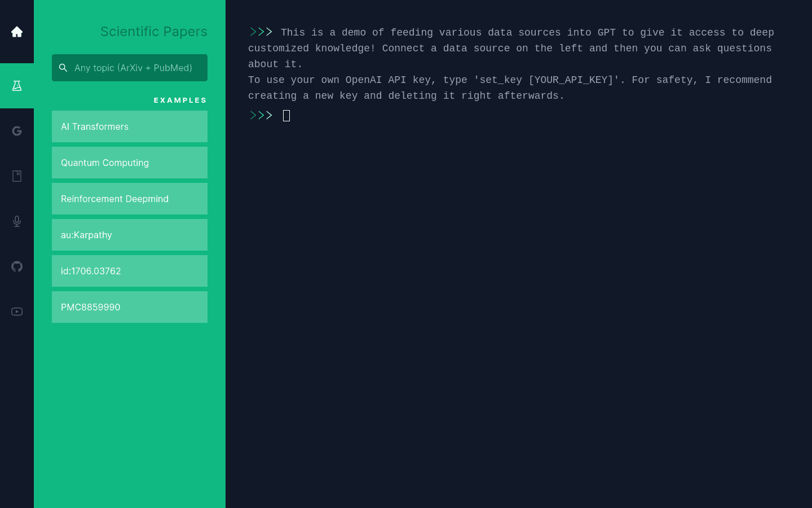The width and height of the screenshot is (812, 508).
Task: Load the au:Karpathy author example
Action: (130, 235)
